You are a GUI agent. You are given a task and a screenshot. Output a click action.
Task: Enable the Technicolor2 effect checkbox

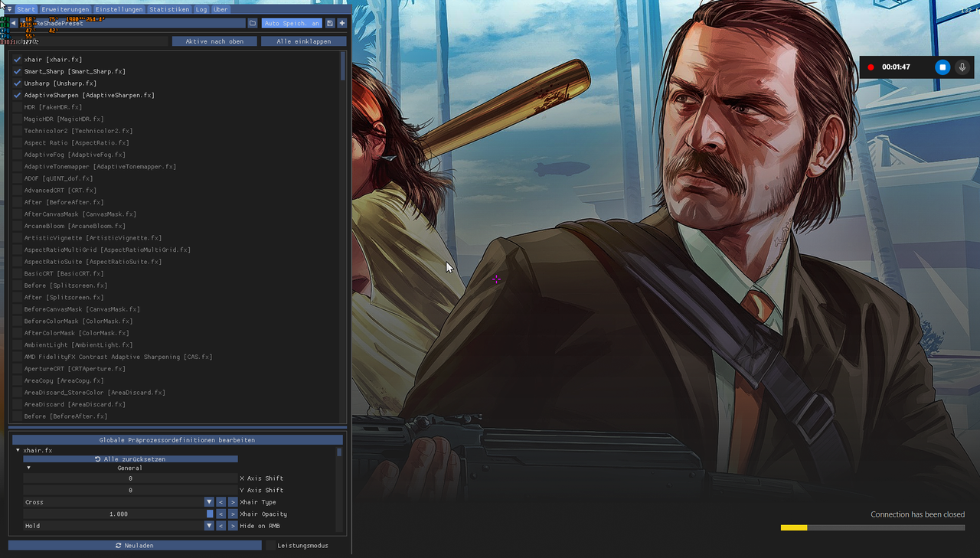pos(17,131)
